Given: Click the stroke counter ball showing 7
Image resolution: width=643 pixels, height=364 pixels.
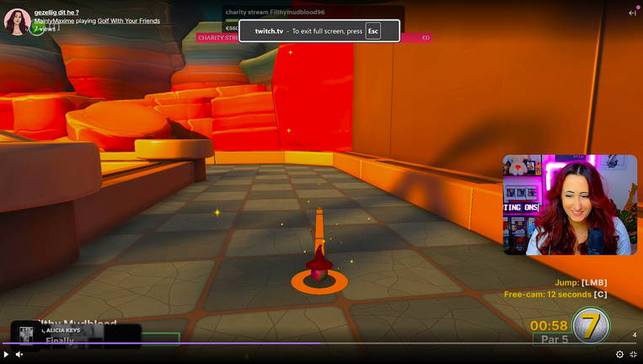Looking at the screenshot, I should 591,325.
